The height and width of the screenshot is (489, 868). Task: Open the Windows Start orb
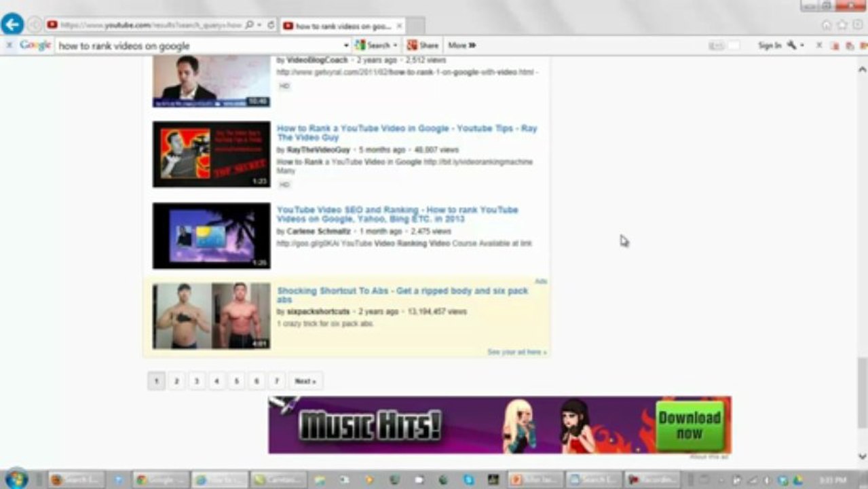point(16,479)
